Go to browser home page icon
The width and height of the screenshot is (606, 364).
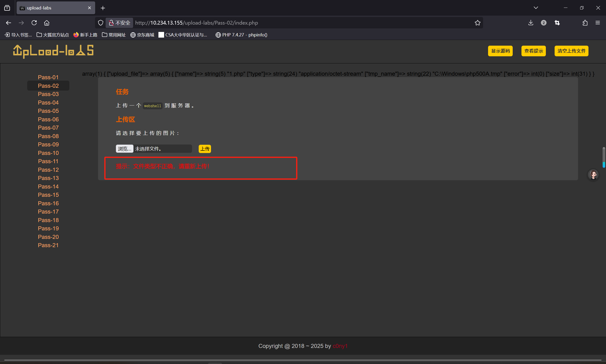click(x=47, y=23)
